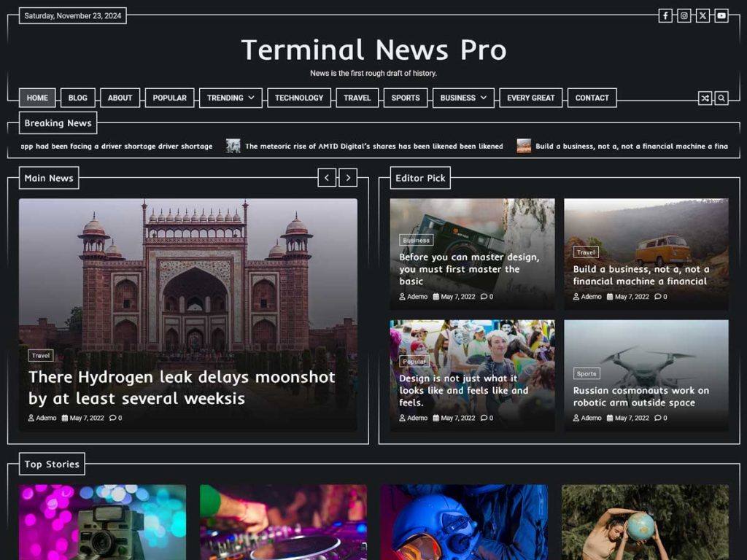The image size is (747, 560).
Task: Expand the Business menu
Action: coord(462,97)
